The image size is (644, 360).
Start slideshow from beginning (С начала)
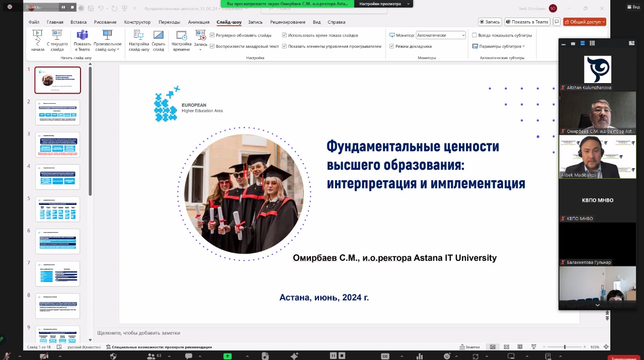[x=38, y=41]
